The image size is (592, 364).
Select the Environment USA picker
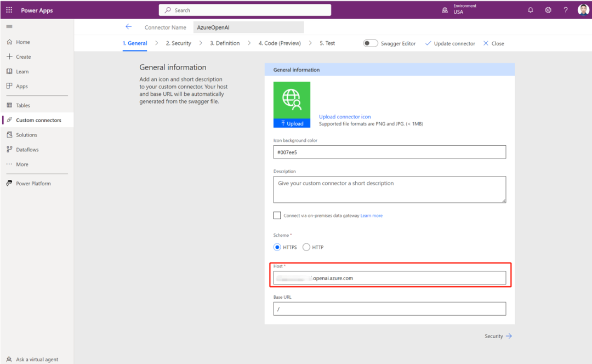(459, 9)
